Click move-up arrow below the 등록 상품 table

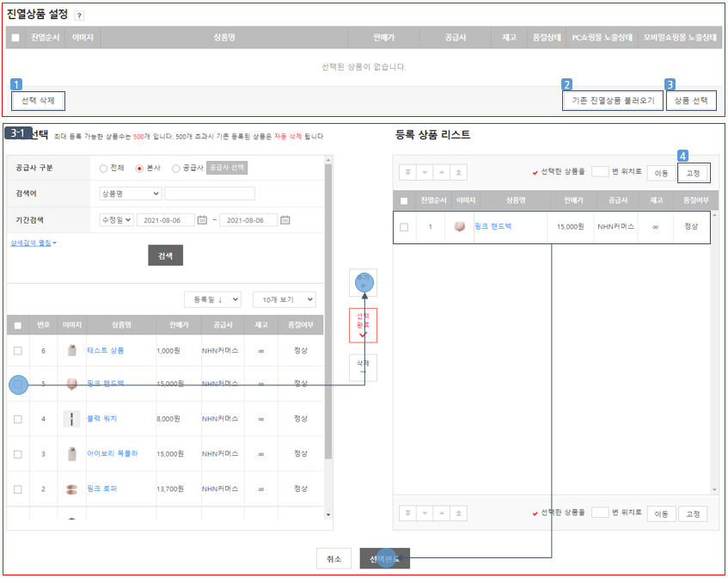click(x=442, y=513)
